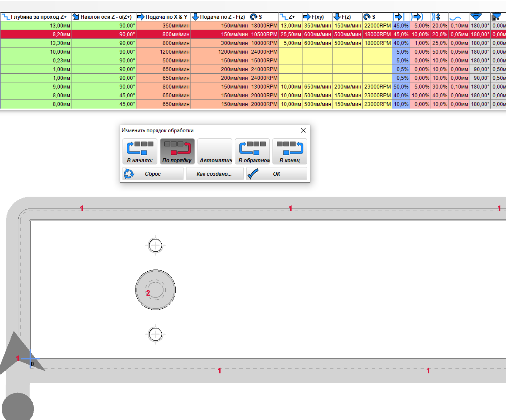Click the '1,00%' pink percentage cell
Viewport: 506px width, 420px height.
click(x=420, y=43)
